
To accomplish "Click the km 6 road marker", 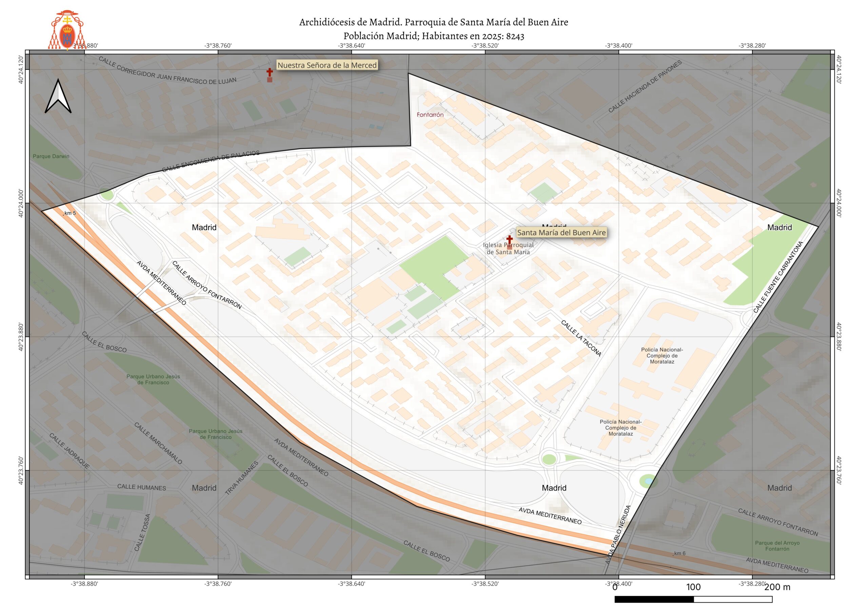I will [x=679, y=554].
